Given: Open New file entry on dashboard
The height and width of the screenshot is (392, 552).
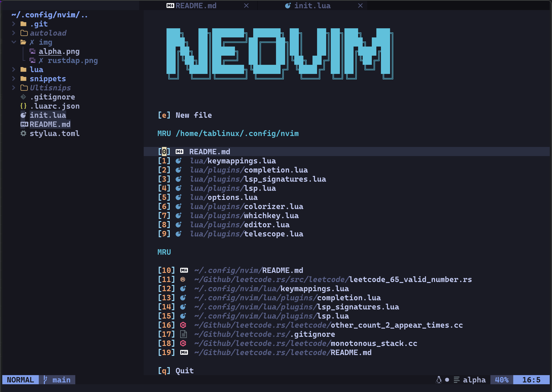Looking at the screenshot, I should pyautogui.click(x=193, y=115).
